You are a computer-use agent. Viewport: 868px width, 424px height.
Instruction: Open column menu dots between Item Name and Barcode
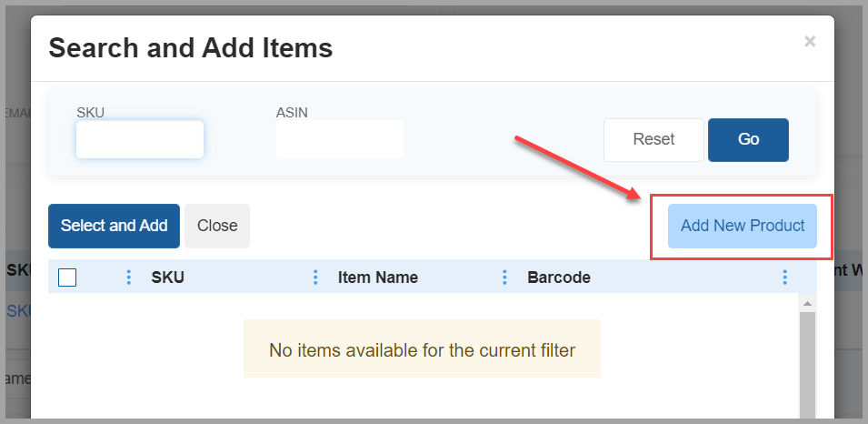coord(504,278)
